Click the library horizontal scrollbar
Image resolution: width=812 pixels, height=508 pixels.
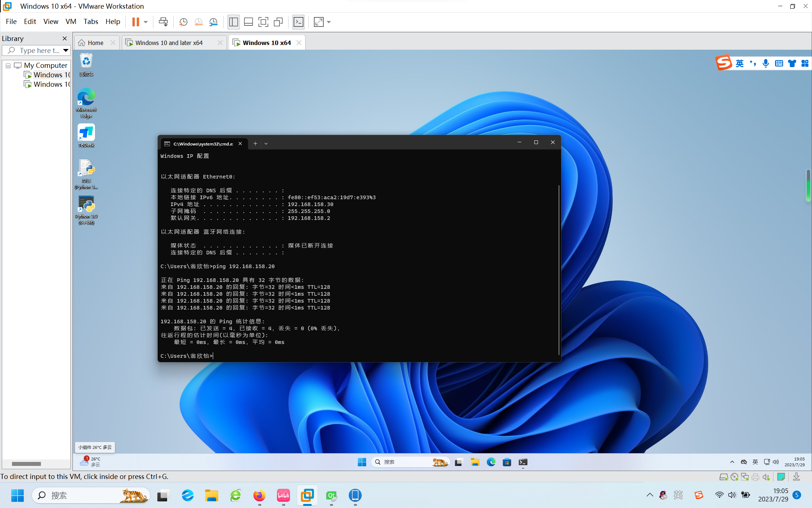tap(26, 464)
